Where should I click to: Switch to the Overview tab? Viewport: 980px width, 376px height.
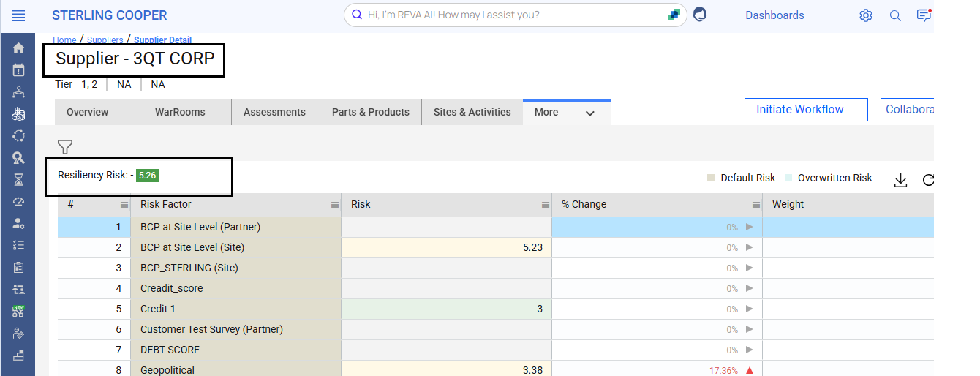[99, 112]
